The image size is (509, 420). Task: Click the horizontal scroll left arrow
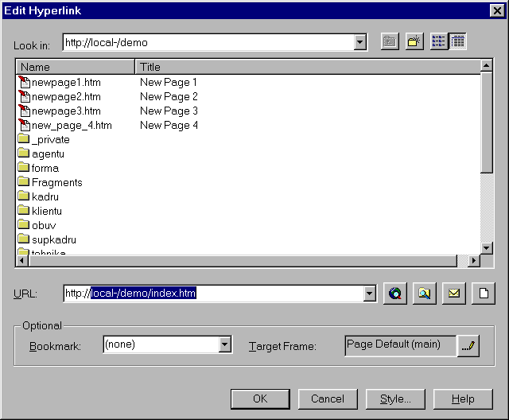pyautogui.click(x=22, y=261)
